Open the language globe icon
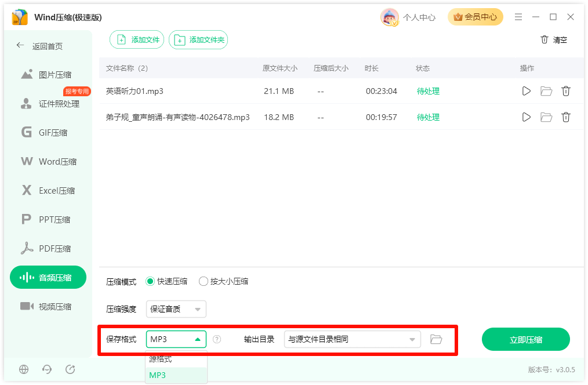 point(24,369)
